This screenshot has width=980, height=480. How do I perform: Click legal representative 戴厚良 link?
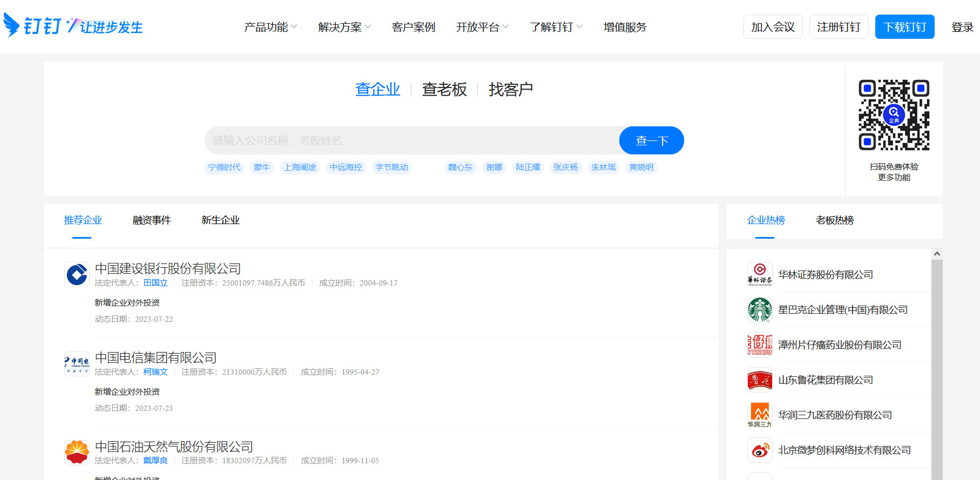(156, 461)
